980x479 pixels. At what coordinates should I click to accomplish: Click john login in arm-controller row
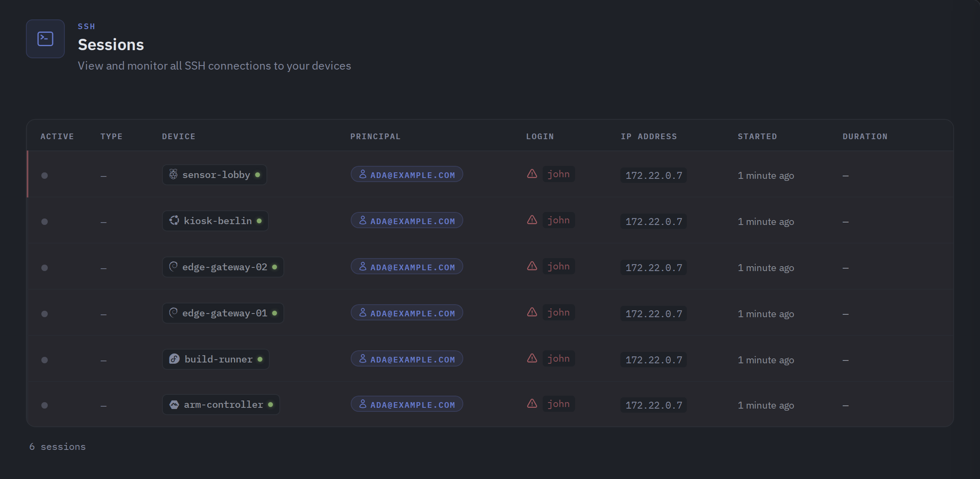[559, 404]
